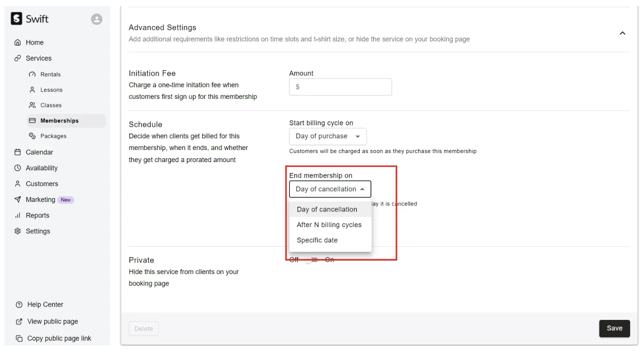Image resolution: width=644 pixels, height=352 pixels.
Task: Click the Calendar icon in sidebar
Action: pyautogui.click(x=17, y=152)
